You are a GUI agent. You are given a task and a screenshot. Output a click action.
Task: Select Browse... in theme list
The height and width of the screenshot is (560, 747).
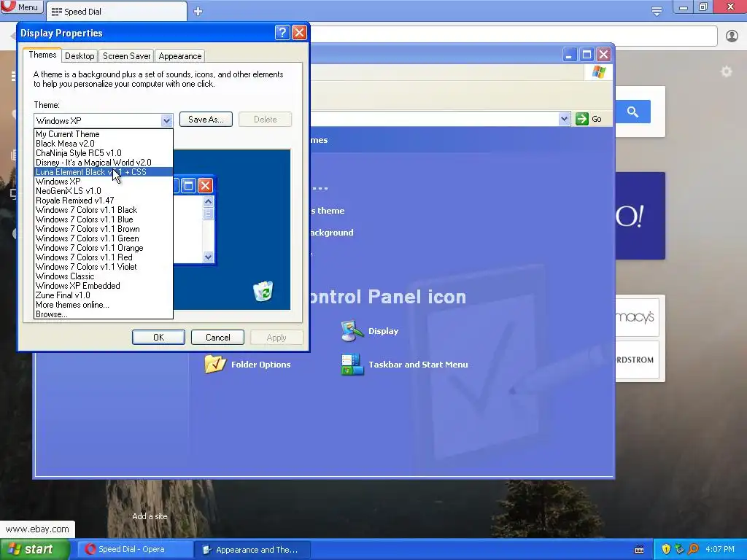click(x=104, y=314)
